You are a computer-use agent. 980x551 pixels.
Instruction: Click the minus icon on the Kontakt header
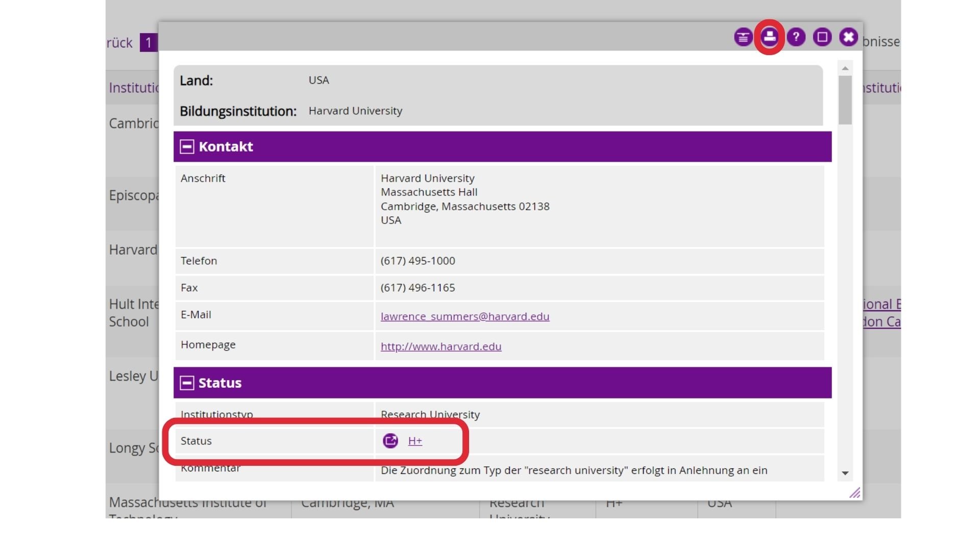tap(187, 146)
